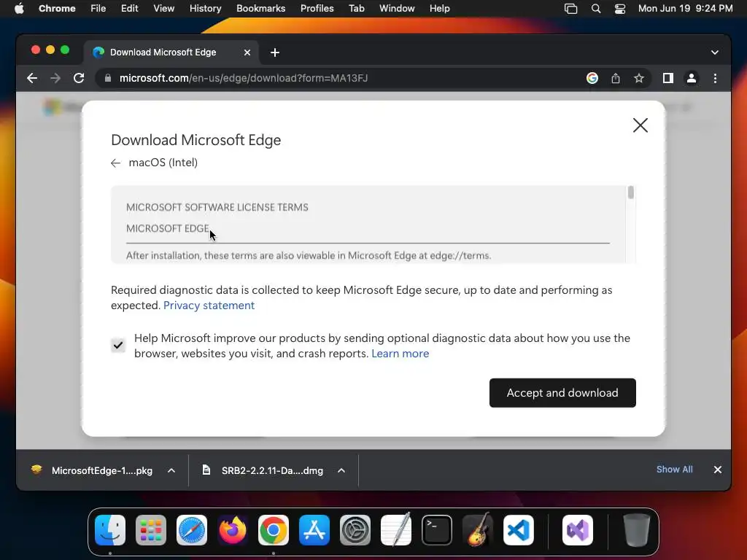Image resolution: width=747 pixels, height=560 pixels.
Task: Uncheck optional diagnostic data checkbox
Action: click(118, 345)
